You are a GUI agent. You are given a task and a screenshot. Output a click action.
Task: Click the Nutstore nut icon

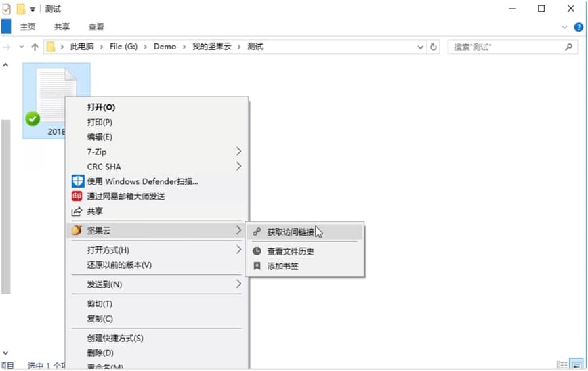tap(77, 230)
